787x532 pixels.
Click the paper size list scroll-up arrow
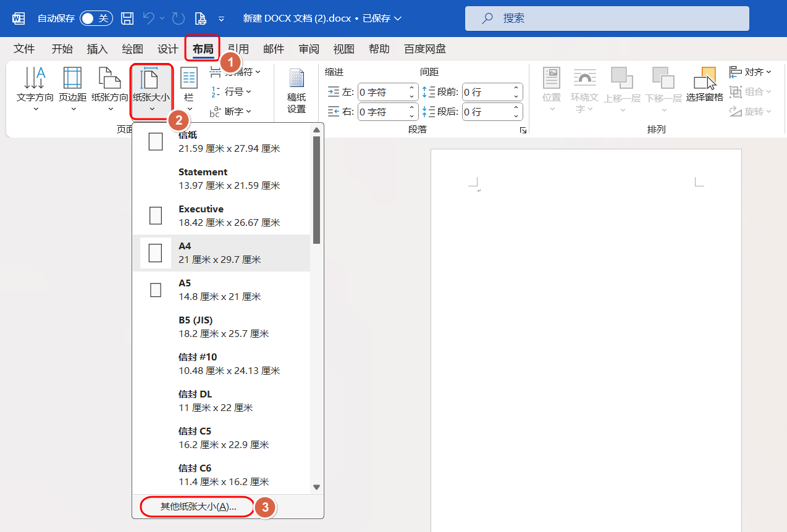[317, 130]
